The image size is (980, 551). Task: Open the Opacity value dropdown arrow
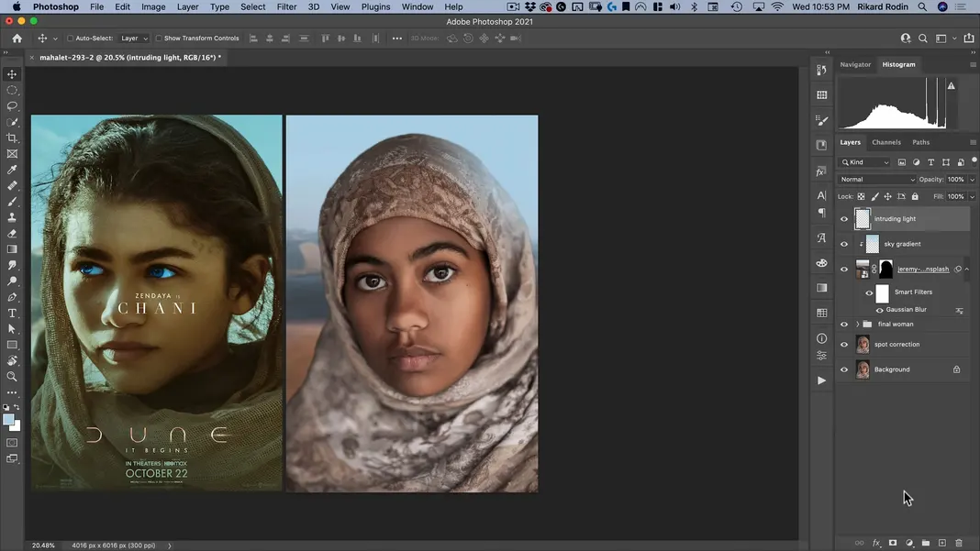[x=972, y=180]
